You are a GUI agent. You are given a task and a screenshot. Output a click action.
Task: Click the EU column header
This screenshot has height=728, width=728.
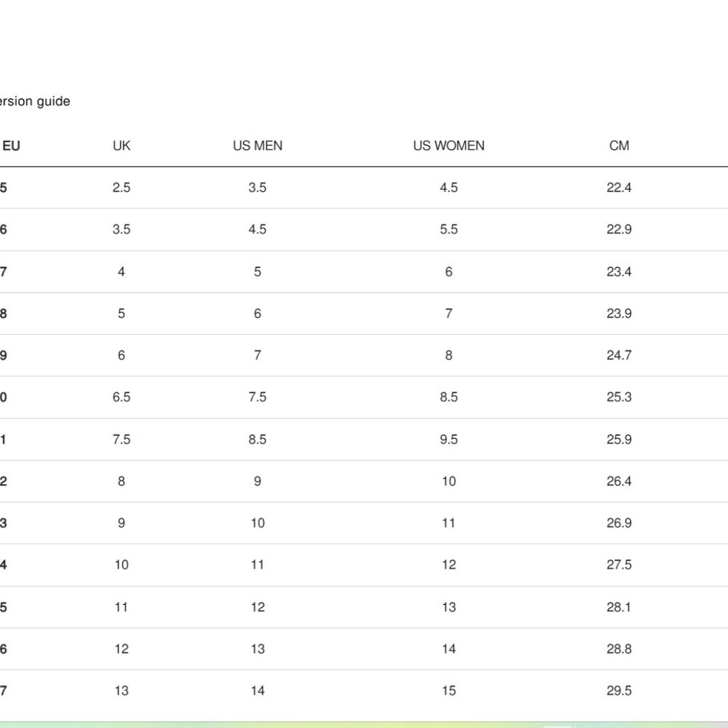click(x=11, y=146)
